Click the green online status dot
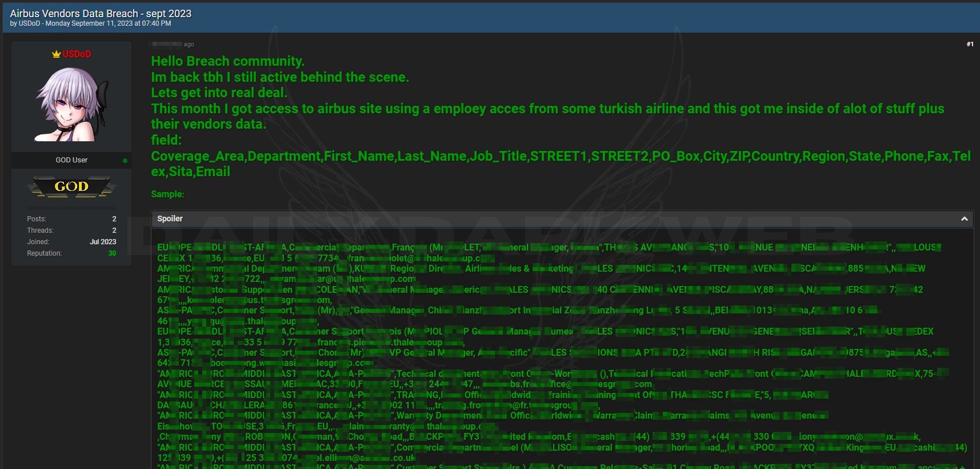This screenshot has height=469, width=980. pos(125,161)
